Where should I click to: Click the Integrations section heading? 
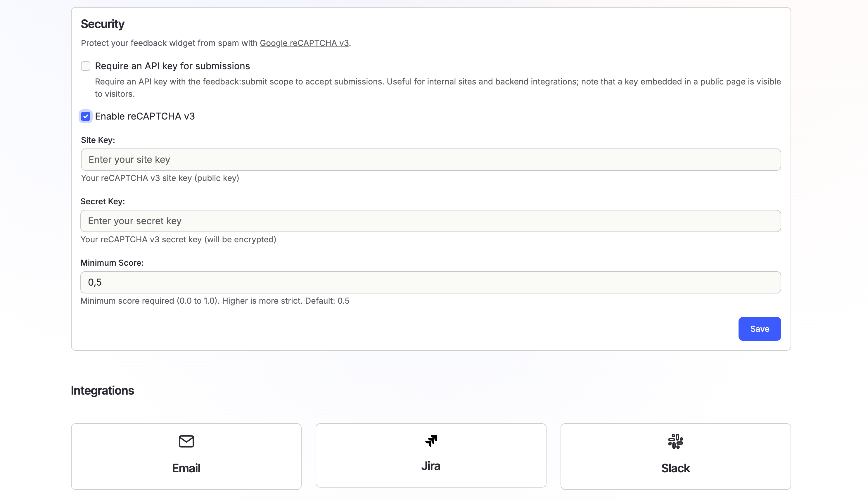click(102, 391)
